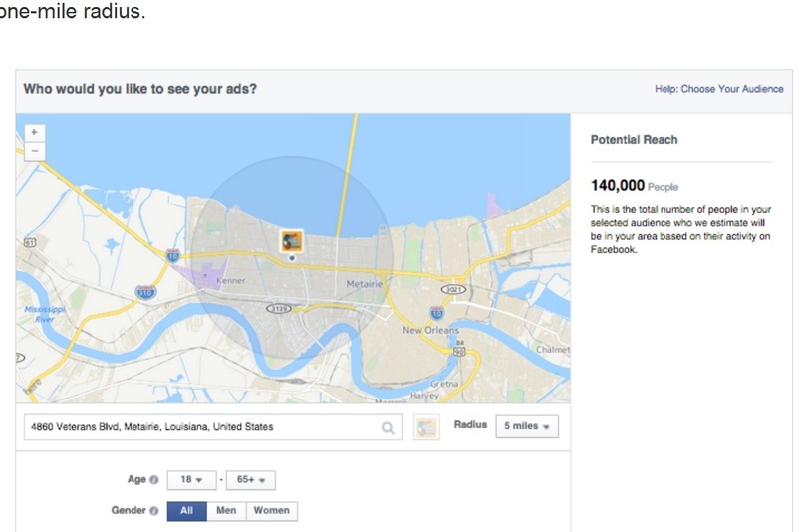The width and height of the screenshot is (797, 532).
Task: Zoom in on the map
Action: (33, 133)
